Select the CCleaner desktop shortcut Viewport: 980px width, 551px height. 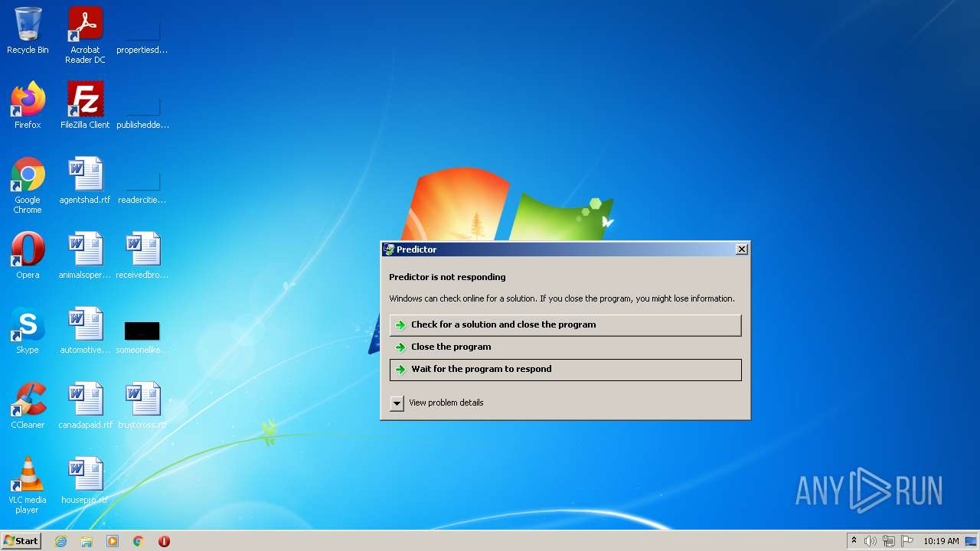[x=28, y=406]
